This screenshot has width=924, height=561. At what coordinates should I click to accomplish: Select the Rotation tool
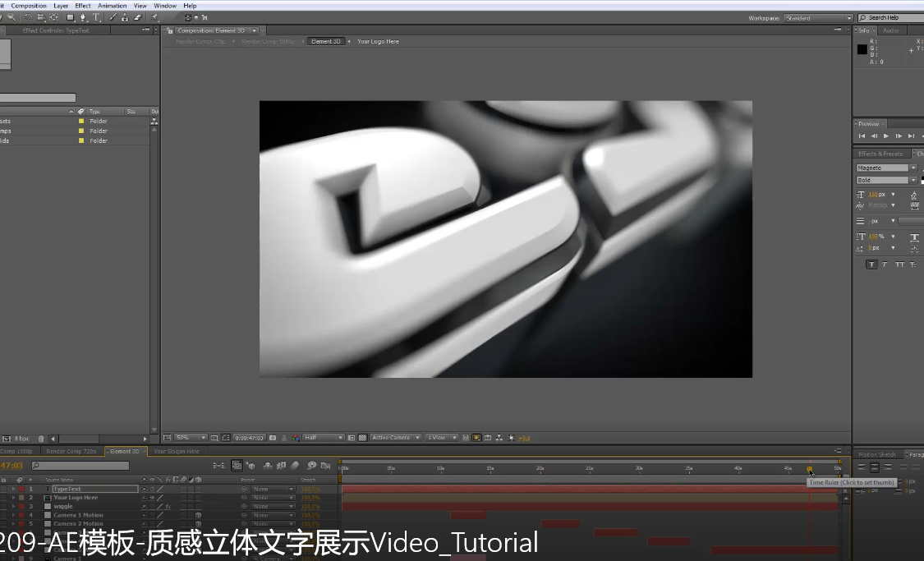point(28,17)
